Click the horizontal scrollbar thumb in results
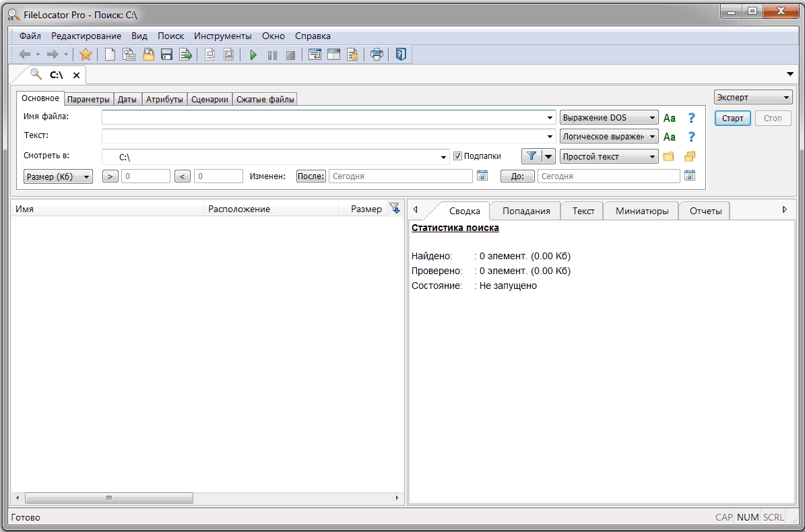Viewport: 805px width, 532px height. tap(109, 498)
